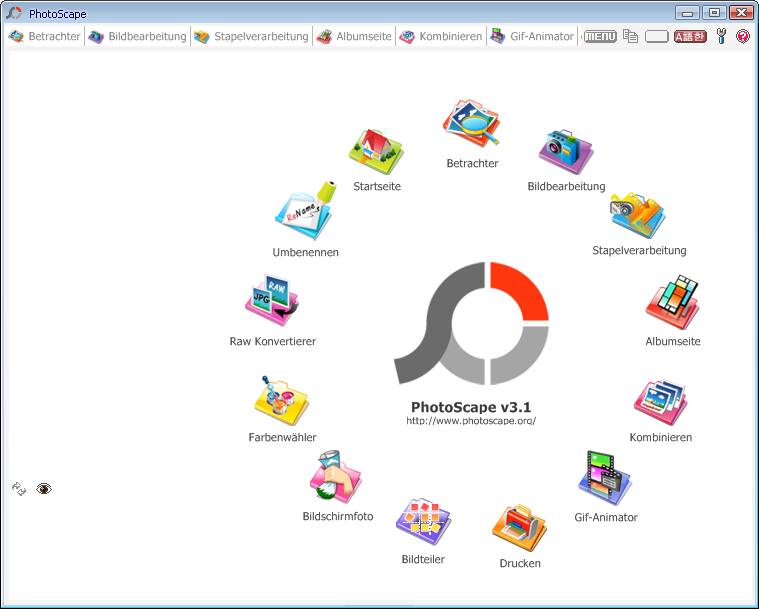Open the Gif-Animator filmstrip icon
This screenshot has width=759, height=609.
605,478
